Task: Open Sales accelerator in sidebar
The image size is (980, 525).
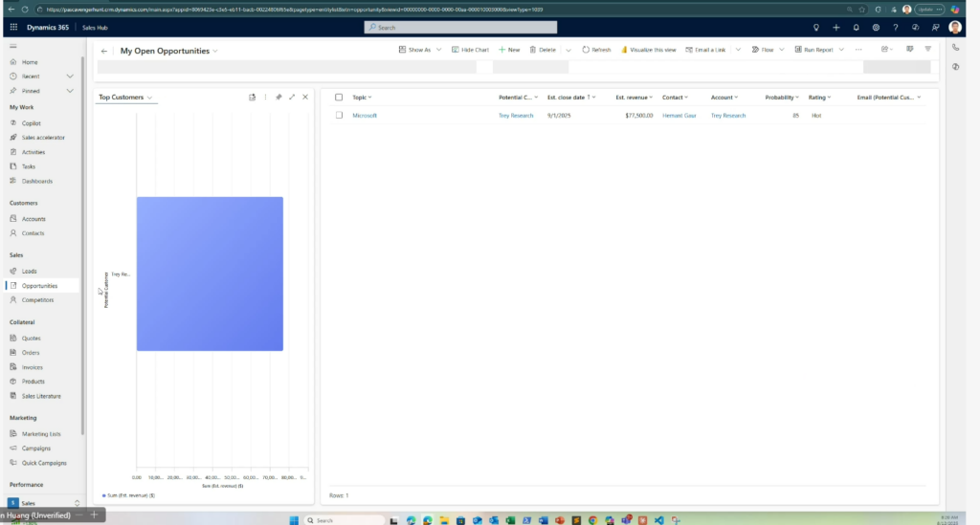Action: (x=42, y=138)
